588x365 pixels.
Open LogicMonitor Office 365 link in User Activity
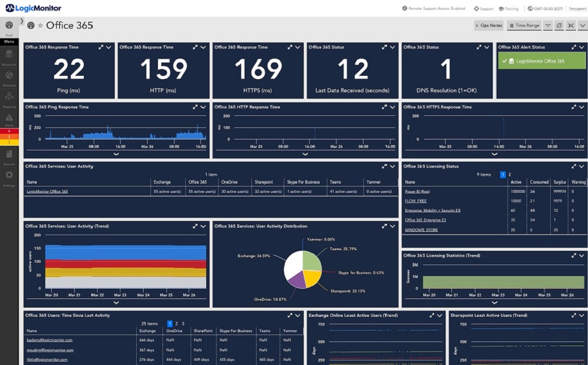pyautogui.click(x=47, y=192)
